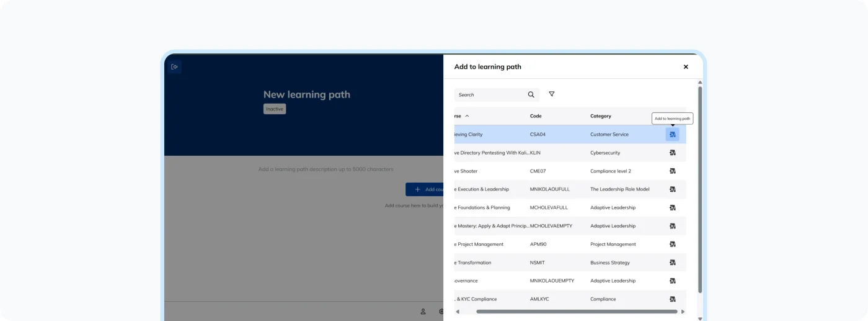This screenshot has width=868, height=321.
Task: Toggle the Inactive status badge
Action: pyautogui.click(x=275, y=109)
